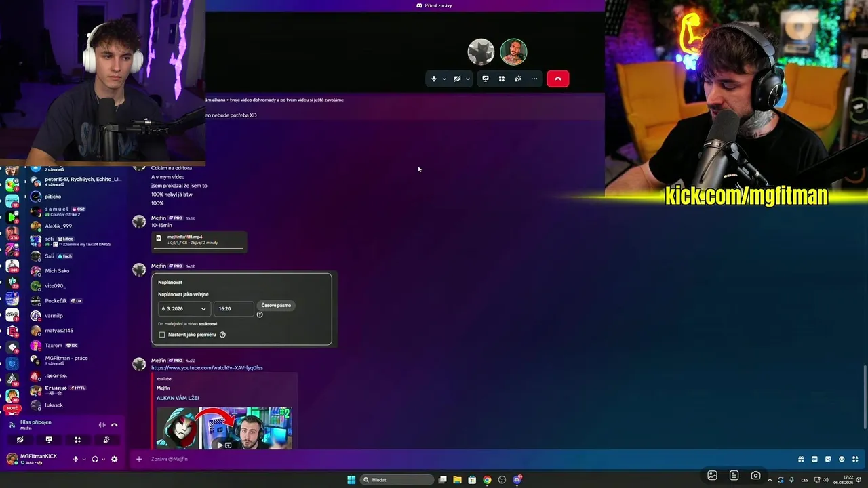Click the Hledat taskbar search box
Viewport: 868px width, 488px height.
[x=398, y=480]
